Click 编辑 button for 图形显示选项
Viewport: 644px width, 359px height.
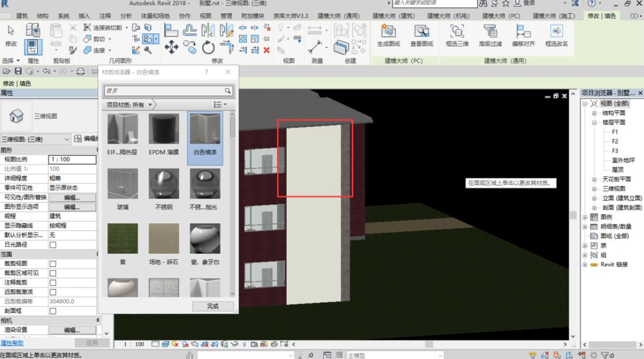[x=72, y=207]
